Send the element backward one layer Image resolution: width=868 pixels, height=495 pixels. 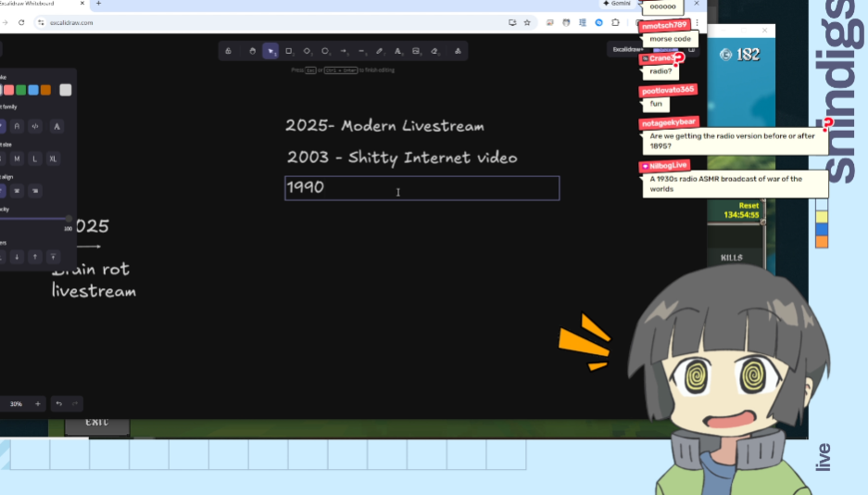click(17, 257)
